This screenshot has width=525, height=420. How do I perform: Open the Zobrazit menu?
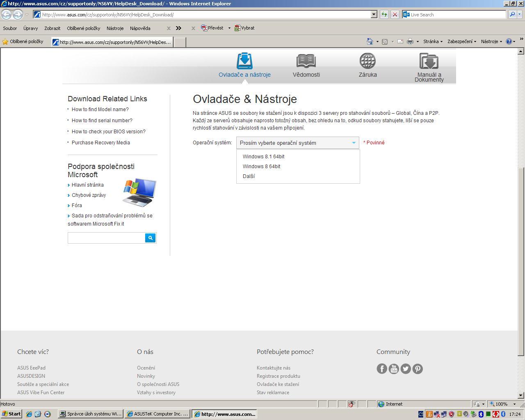[x=52, y=28]
